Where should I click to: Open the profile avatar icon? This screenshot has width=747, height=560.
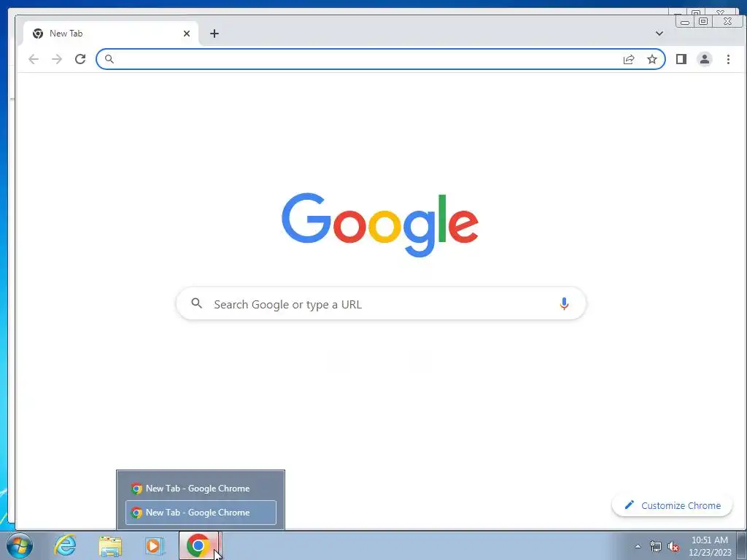point(705,59)
